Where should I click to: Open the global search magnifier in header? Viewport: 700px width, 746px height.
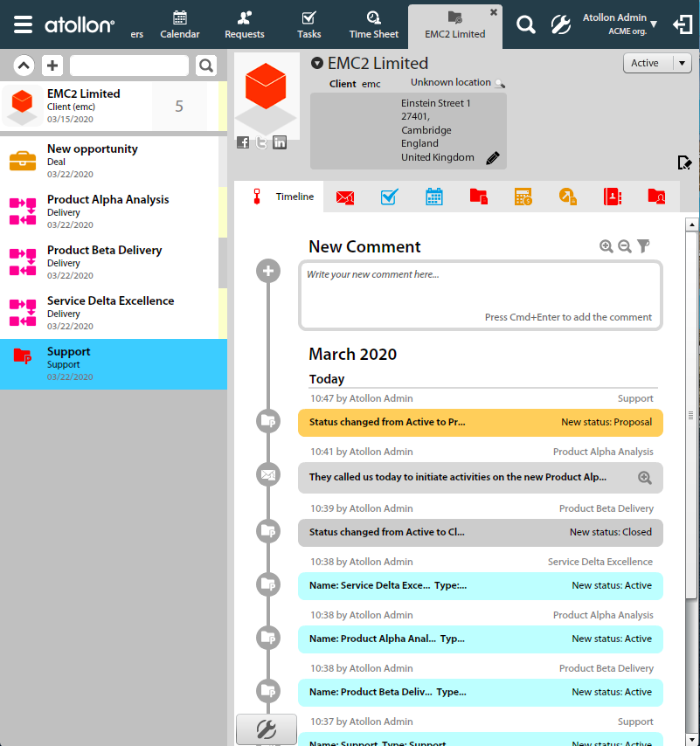[x=525, y=24]
